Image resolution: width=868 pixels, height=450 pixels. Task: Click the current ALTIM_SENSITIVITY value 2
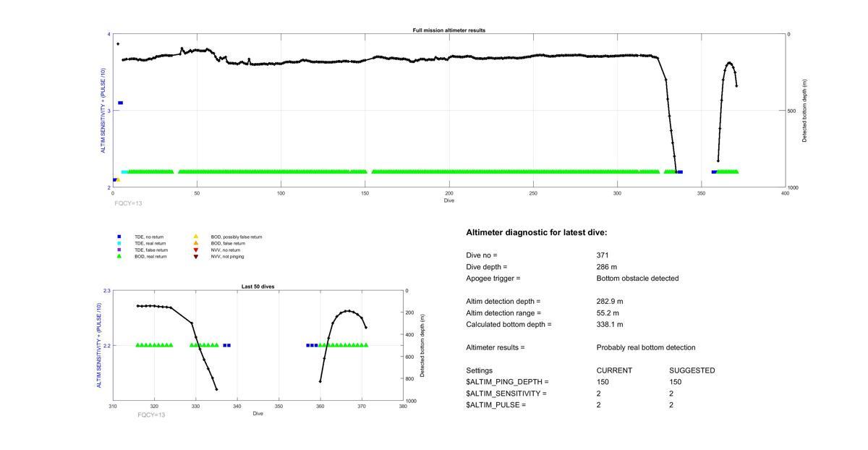click(599, 394)
